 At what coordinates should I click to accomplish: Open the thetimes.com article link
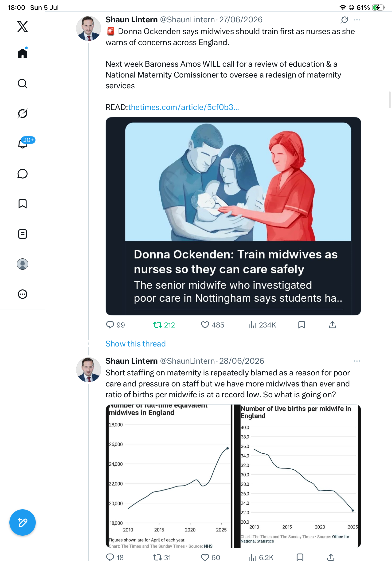coord(183,107)
